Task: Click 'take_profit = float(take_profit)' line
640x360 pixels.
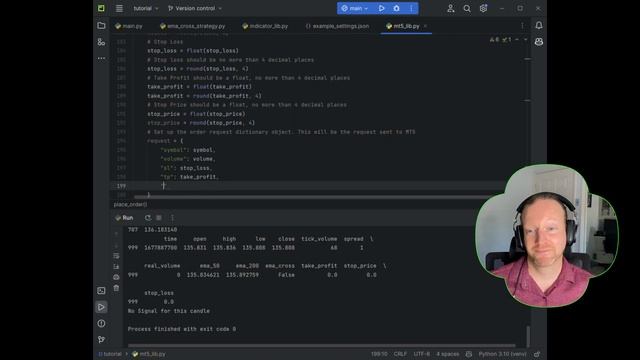Action: (200, 87)
